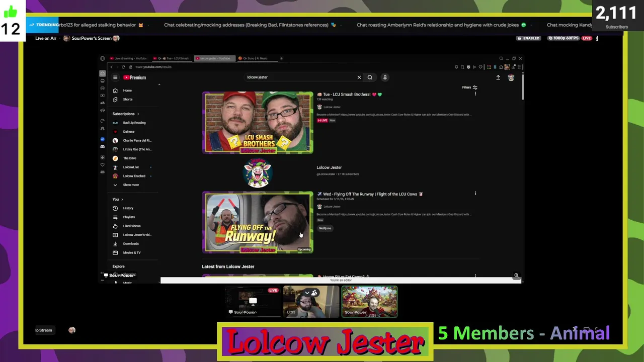Expand Show more subscriptions
Viewport: 644px width, 362px height.
tap(126, 185)
